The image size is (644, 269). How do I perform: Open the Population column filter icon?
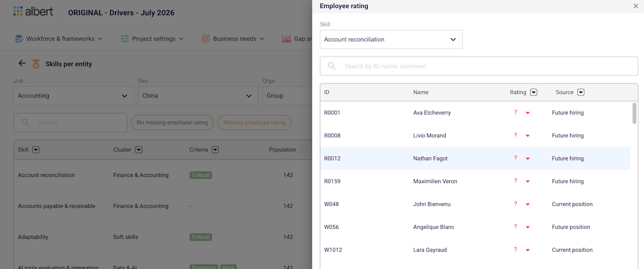(303, 150)
